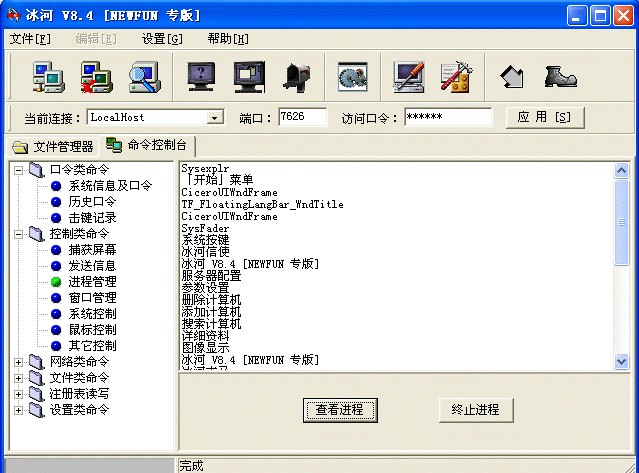Click the 查看进程 button
The image size is (639, 473).
point(340,410)
